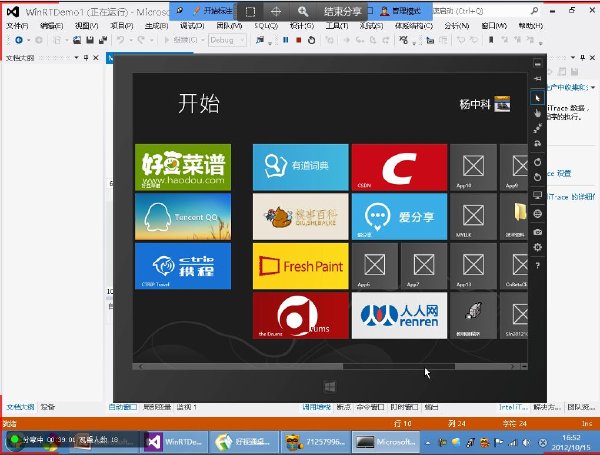
Task: Expand the IntelliTrace events category dropdown
Action: (593, 88)
